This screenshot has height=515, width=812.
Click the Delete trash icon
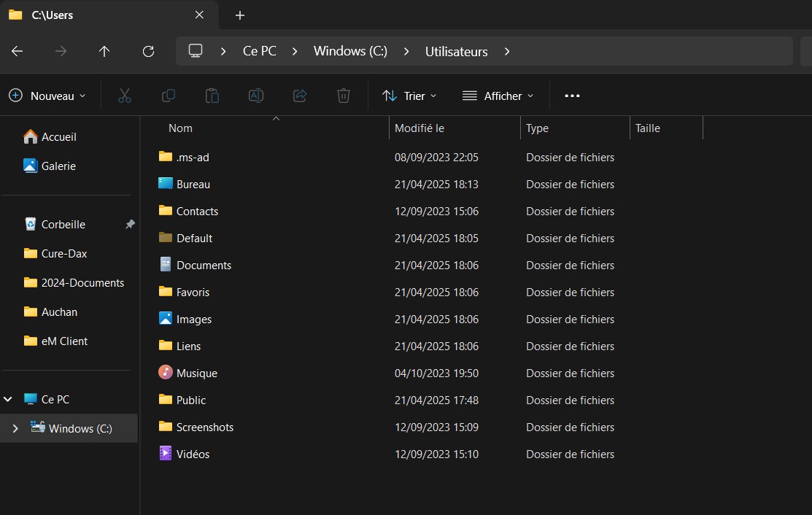344,96
